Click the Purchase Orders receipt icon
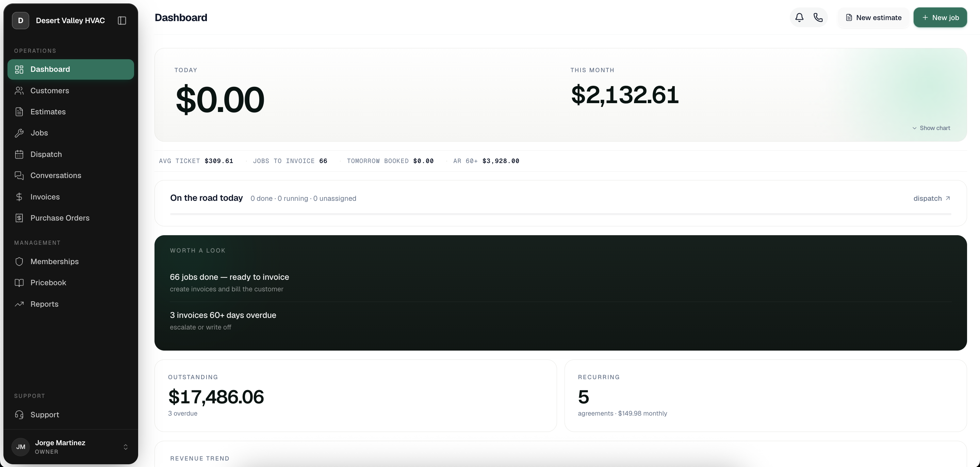Viewport: 980px width, 467px height. [19, 218]
